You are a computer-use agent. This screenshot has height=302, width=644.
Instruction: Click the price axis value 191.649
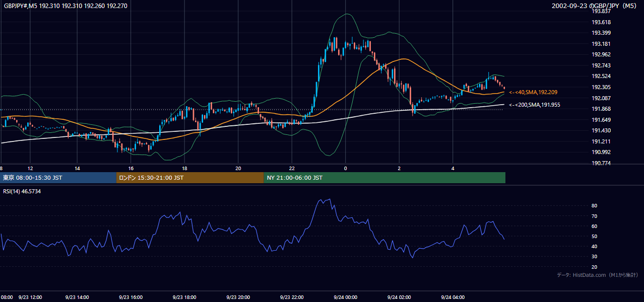click(x=601, y=120)
